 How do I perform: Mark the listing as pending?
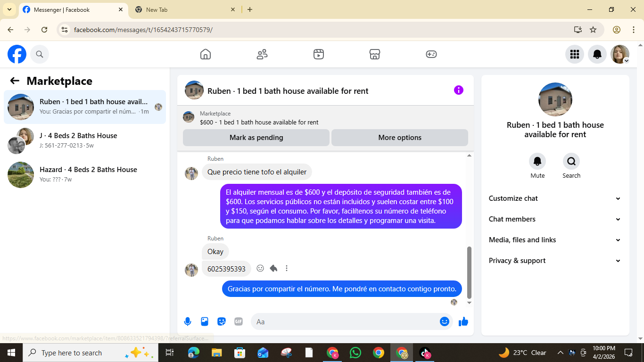coord(256,138)
